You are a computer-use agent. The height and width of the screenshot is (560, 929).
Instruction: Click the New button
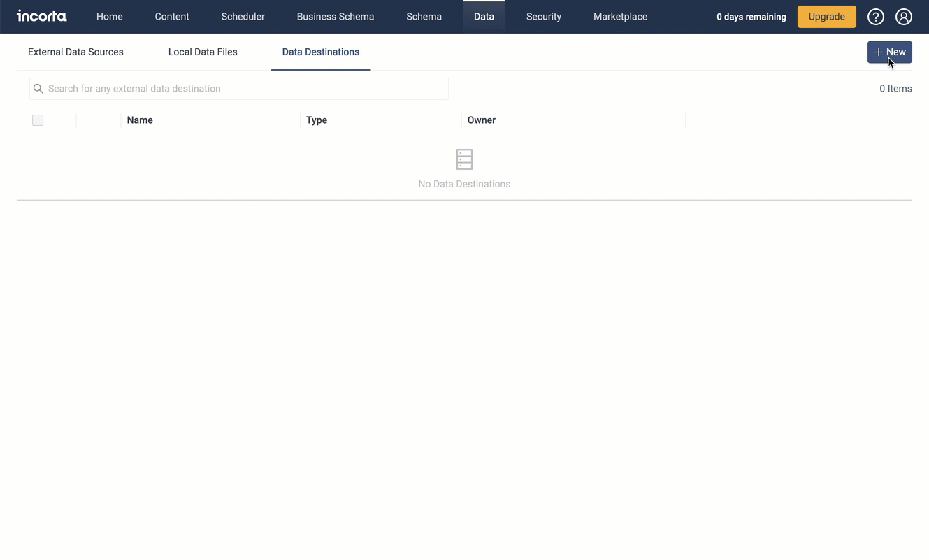pos(889,52)
